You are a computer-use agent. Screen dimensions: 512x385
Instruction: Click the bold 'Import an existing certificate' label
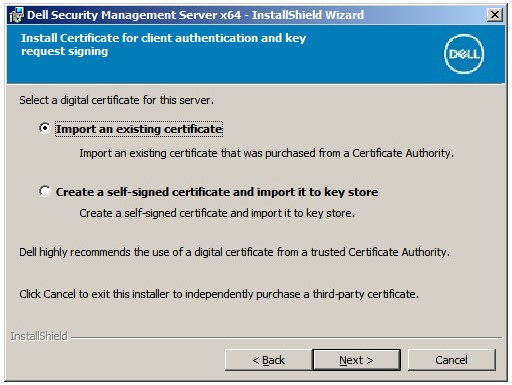139,129
